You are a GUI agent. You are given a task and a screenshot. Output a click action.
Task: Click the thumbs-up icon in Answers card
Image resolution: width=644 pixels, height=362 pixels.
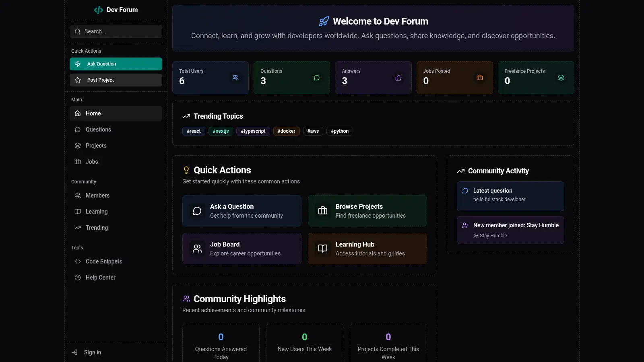(x=398, y=78)
